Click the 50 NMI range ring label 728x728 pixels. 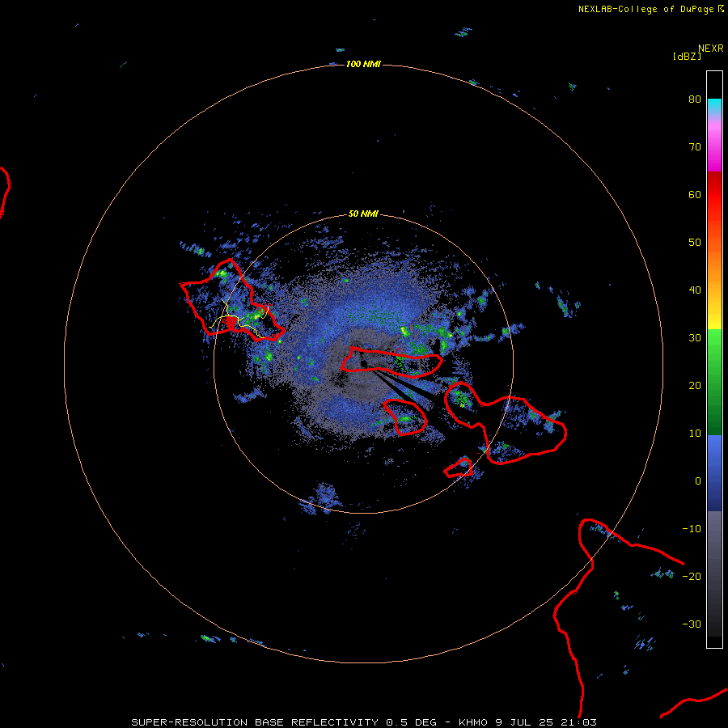click(363, 214)
